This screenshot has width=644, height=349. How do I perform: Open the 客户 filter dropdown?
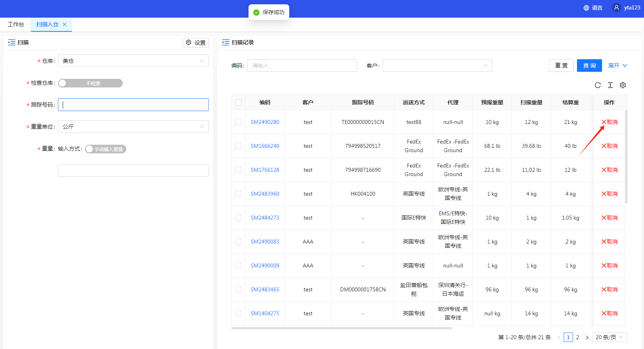[437, 65]
